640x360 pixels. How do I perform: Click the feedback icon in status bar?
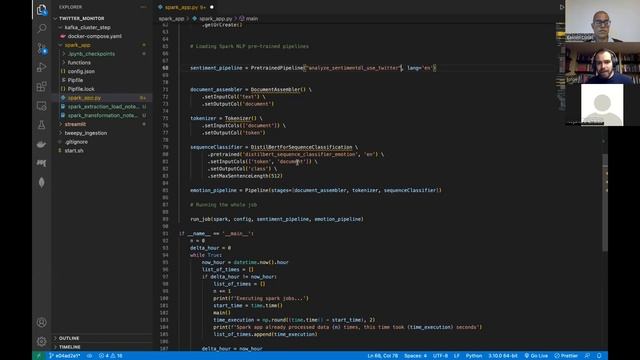click(587, 356)
